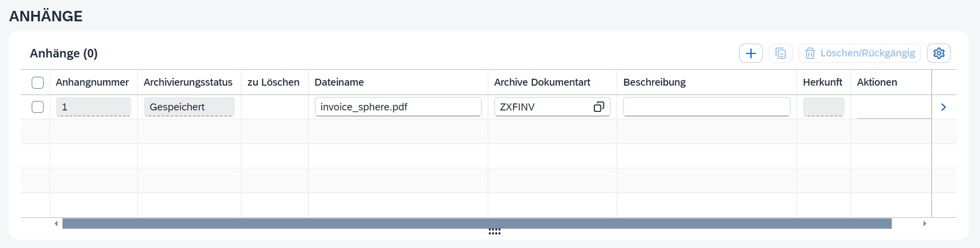Click the row navigation chevron arrow

click(943, 107)
